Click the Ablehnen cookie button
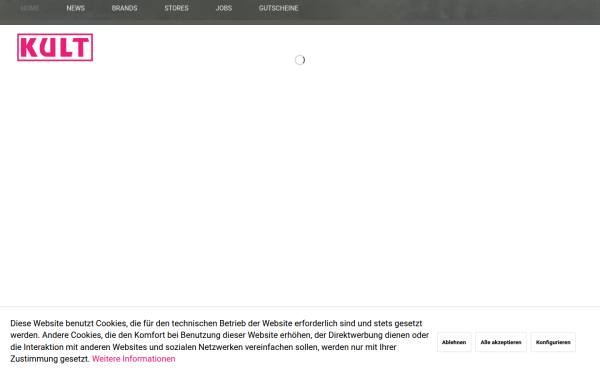The width and height of the screenshot is (600, 375). [454, 342]
